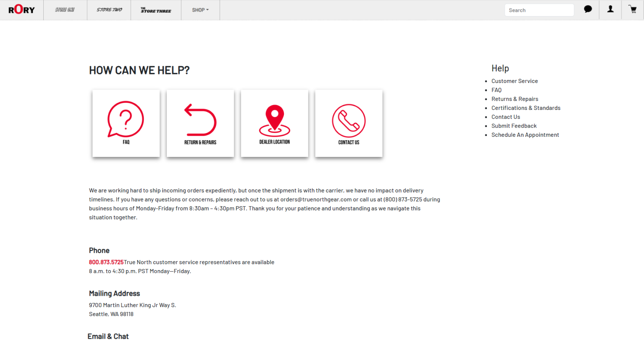Screen dimensions: 644x341
Task: Click the FAQ question mark tile
Action: [x=126, y=123]
